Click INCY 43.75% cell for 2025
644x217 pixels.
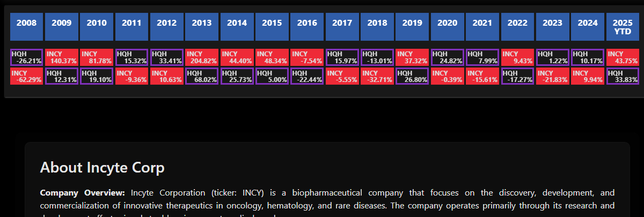[623, 57]
